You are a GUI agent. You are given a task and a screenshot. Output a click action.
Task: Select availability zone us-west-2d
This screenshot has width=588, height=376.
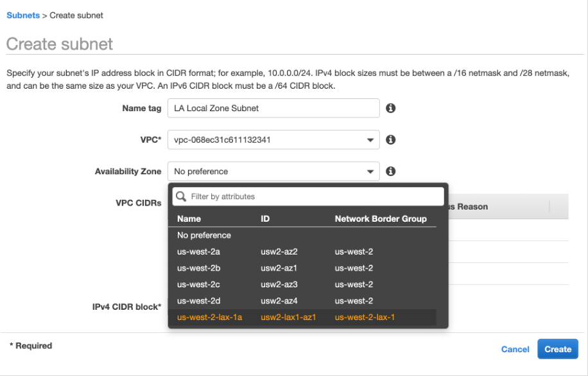(x=199, y=300)
